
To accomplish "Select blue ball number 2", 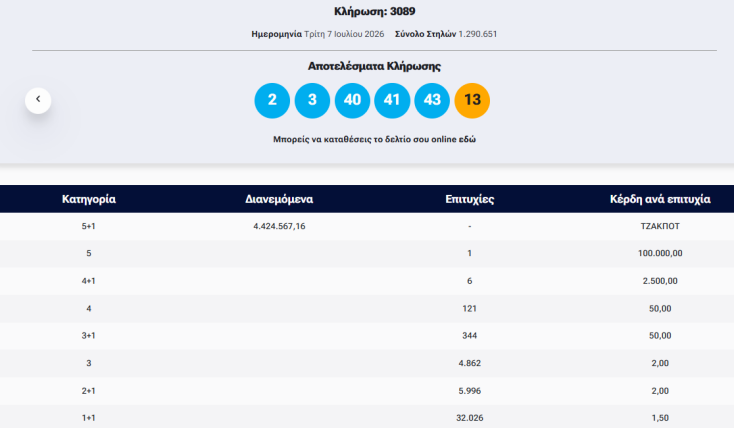I will pyautogui.click(x=272, y=100).
